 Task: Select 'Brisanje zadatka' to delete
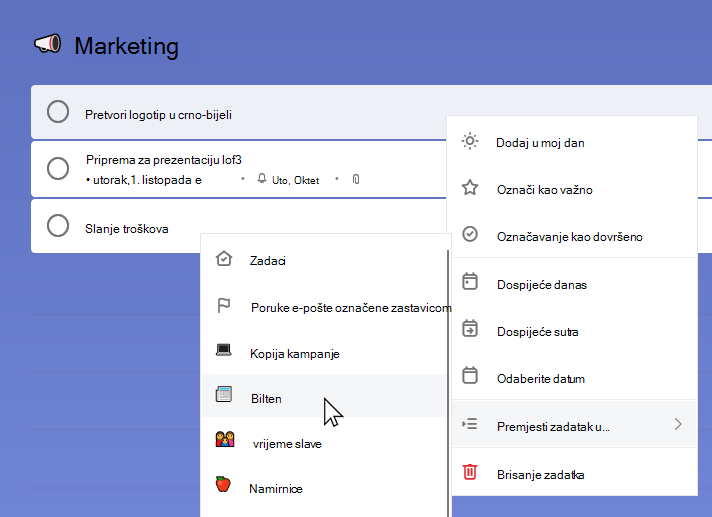572,474
